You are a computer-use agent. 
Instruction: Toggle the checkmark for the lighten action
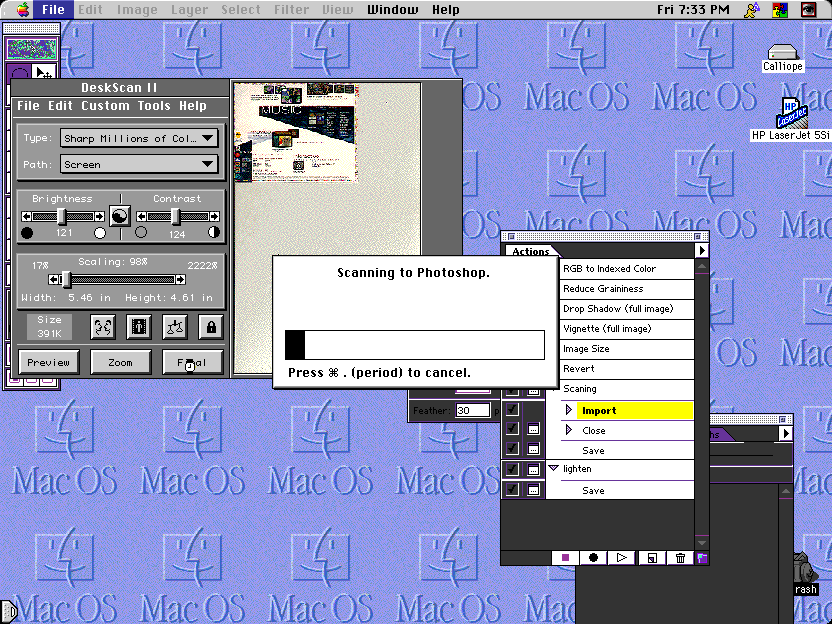pos(513,469)
